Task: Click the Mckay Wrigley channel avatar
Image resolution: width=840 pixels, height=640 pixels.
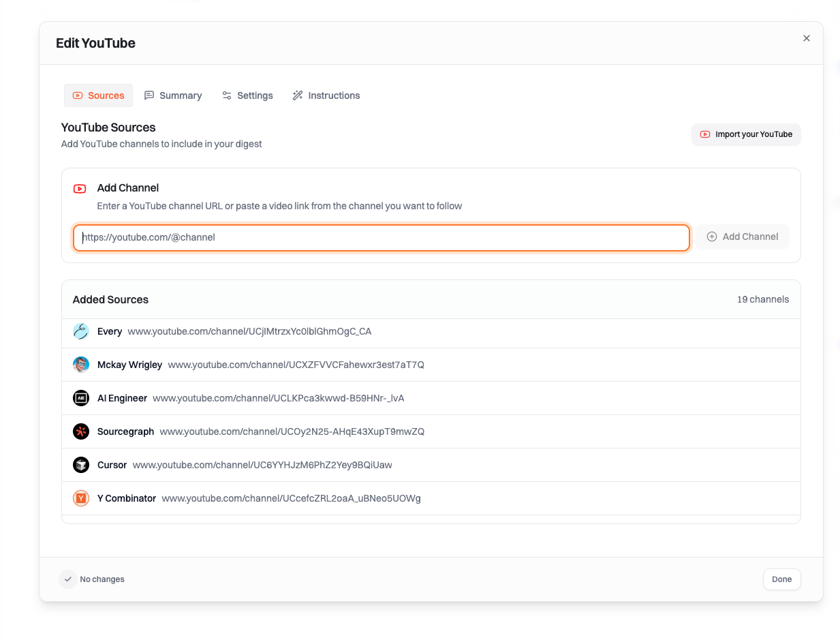Action: click(x=81, y=365)
